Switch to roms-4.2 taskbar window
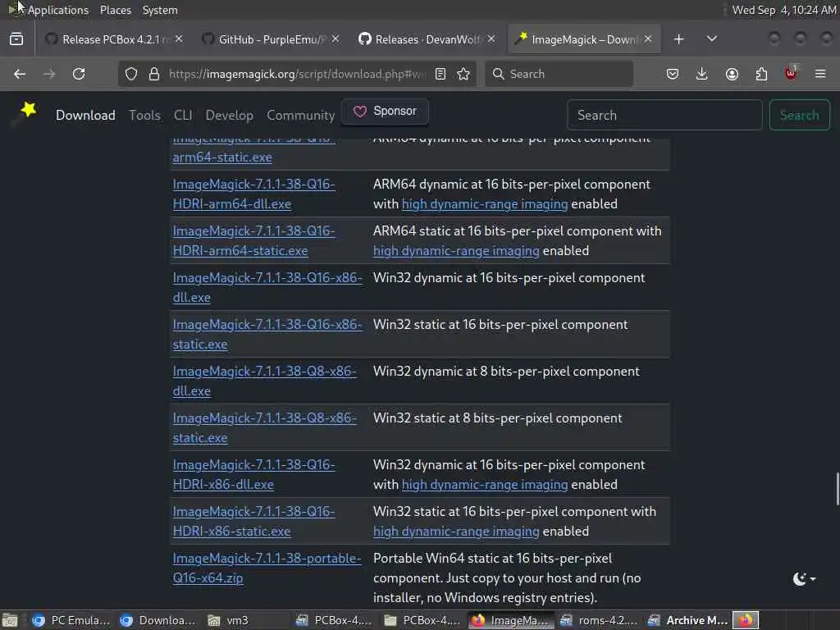The width and height of the screenshot is (840, 630). tap(600, 620)
